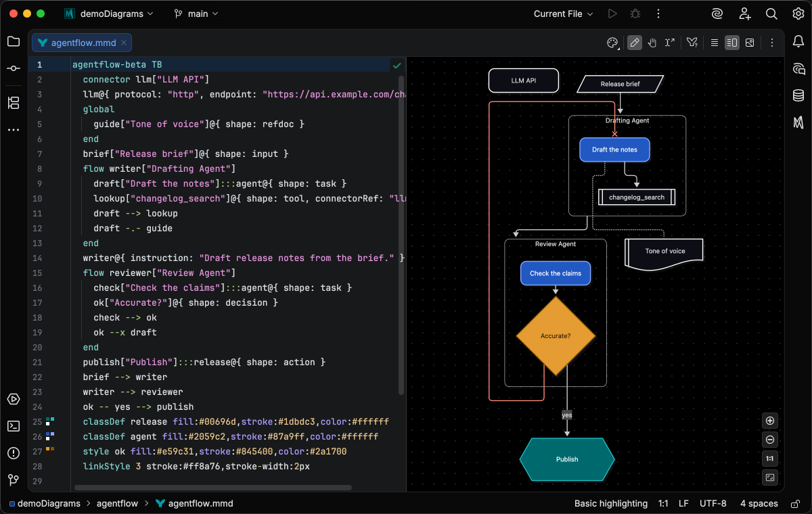Click the Run button in the toolbar
This screenshot has height=514, width=812.
coord(612,14)
